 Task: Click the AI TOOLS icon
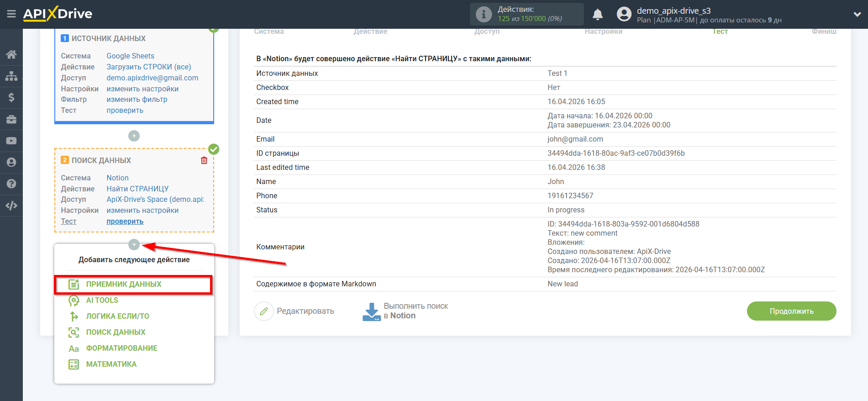point(74,301)
